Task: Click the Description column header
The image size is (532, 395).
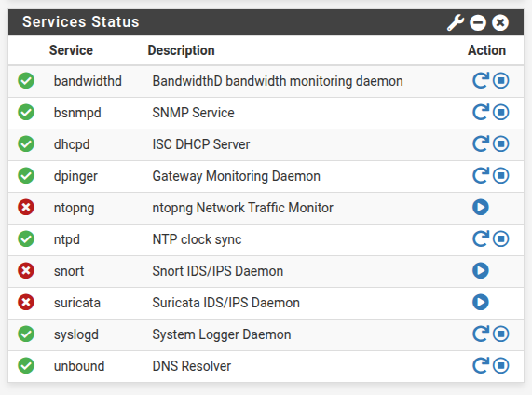Action: (x=181, y=50)
